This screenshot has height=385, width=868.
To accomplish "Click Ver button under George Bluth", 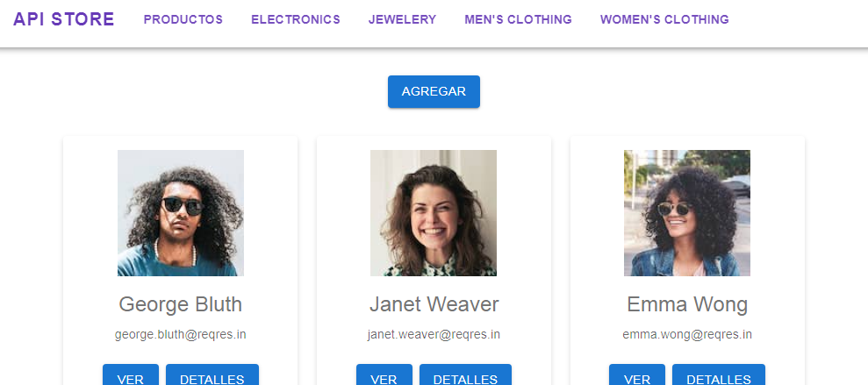I will coord(131,375).
